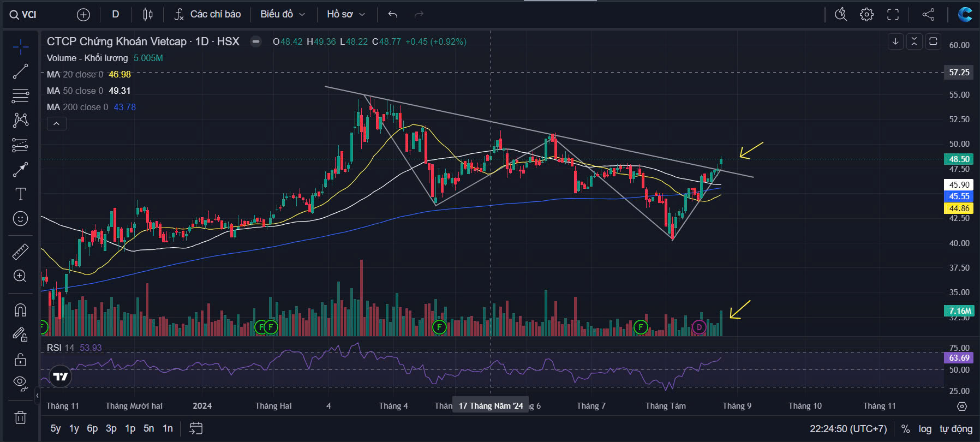Expand the Hồ sơ dropdown menu

pos(345,14)
